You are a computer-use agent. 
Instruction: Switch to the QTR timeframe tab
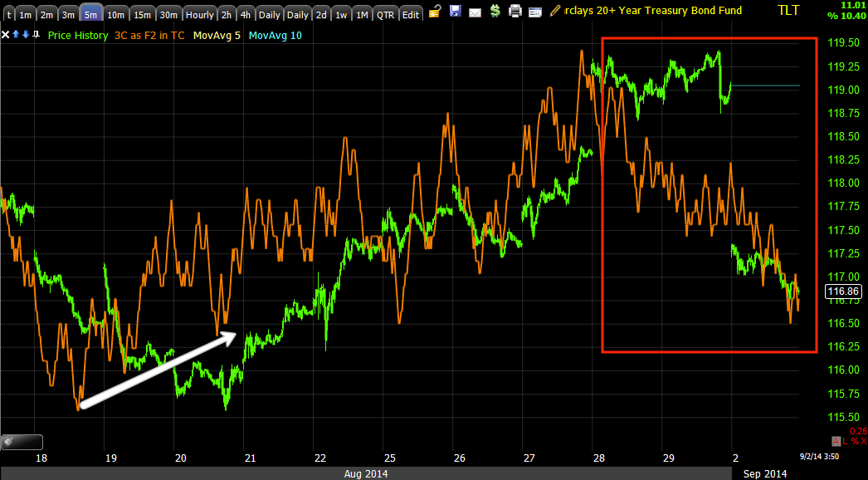click(x=385, y=14)
